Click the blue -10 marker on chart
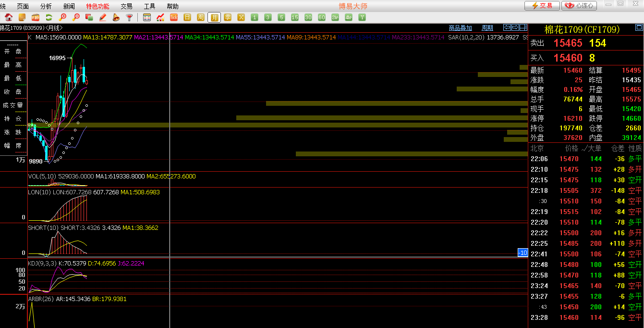The width and height of the screenshot is (644, 328). pyautogui.click(x=522, y=253)
